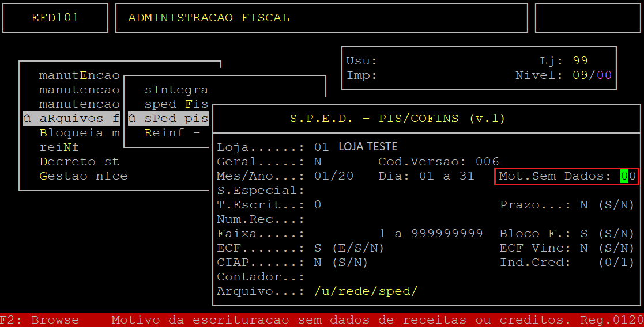Image resolution: width=644 pixels, height=327 pixels.
Task: Select the reiNf main menu entry
Action: [x=59, y=147]
